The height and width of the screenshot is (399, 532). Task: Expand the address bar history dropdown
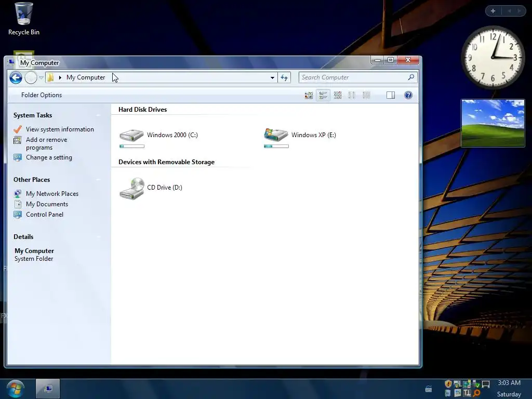[272, 78]
